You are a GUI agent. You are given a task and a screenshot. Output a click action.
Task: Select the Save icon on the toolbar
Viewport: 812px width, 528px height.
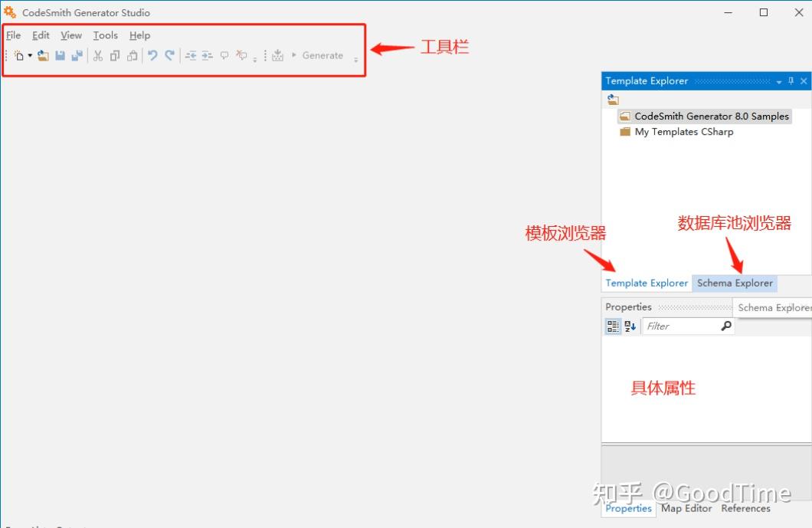point(60,55)
